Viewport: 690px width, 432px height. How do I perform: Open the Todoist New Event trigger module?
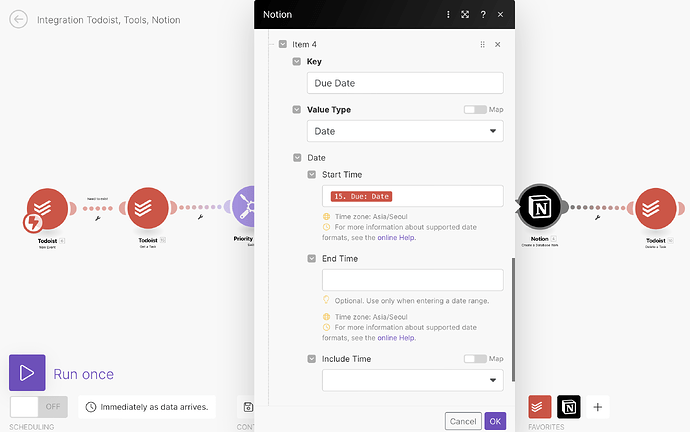coord(48,209)
